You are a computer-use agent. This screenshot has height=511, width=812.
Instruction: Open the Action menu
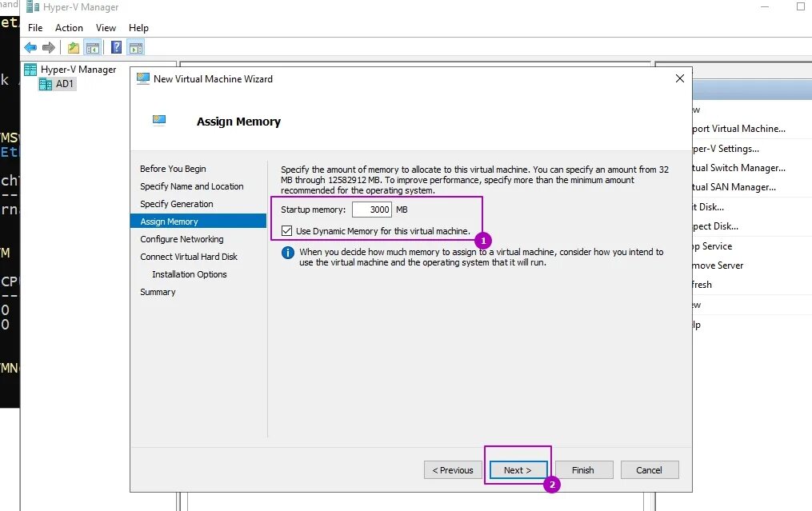click(x=69, y=28)
